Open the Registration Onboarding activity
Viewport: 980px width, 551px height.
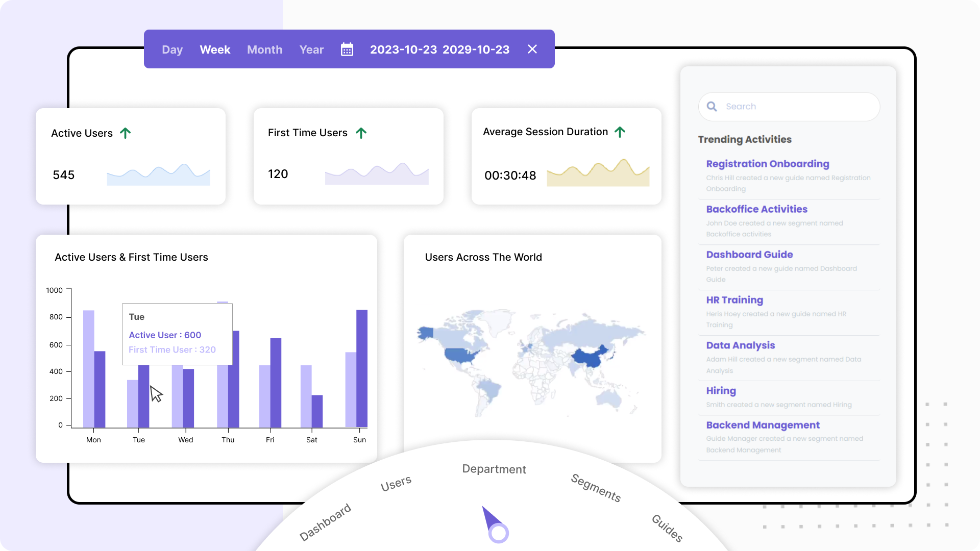click(x=767, y=164)
